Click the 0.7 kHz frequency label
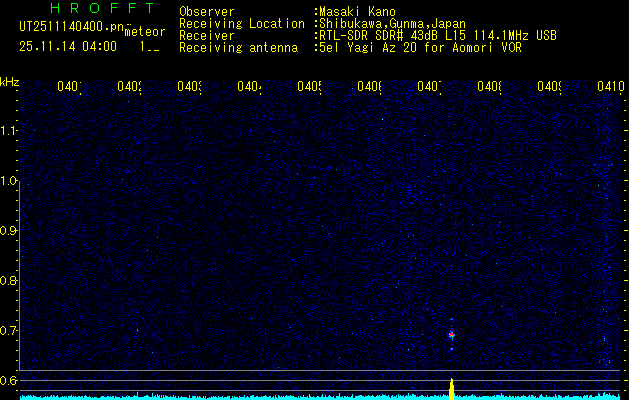Image resolution: width=629 pixels, height=400 pixels. [9, 331]
